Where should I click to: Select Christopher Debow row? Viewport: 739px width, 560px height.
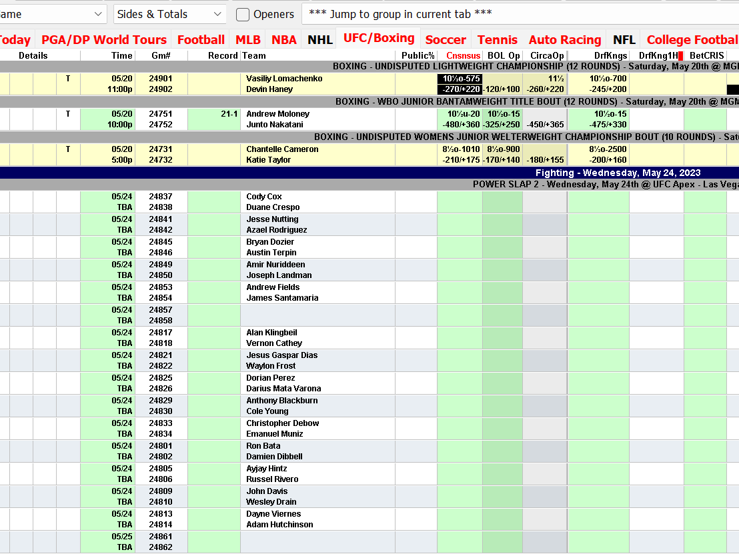[282, 423]
